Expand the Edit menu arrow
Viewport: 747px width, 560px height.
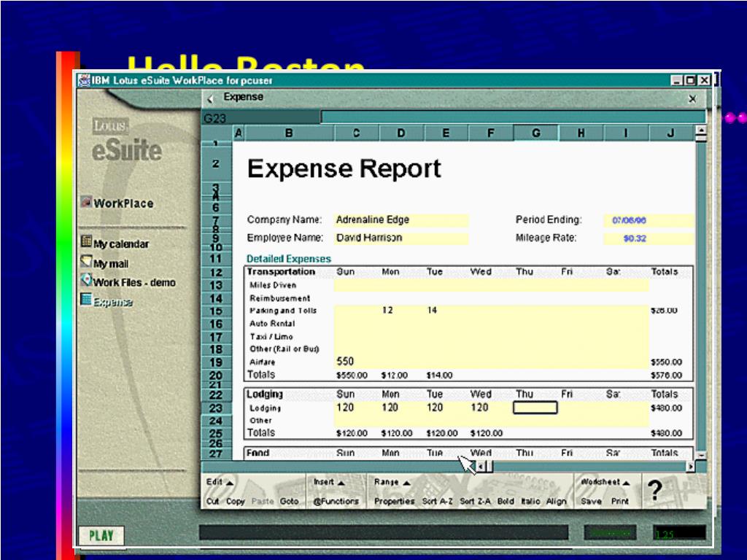230,483
